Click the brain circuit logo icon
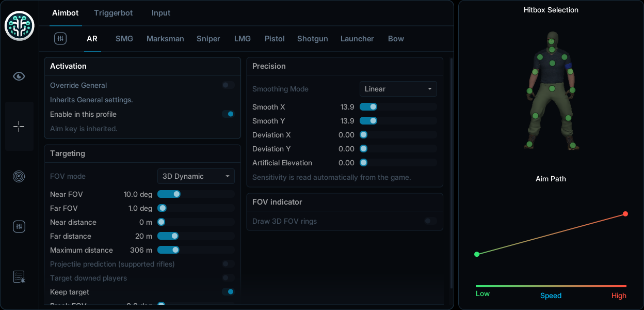 [20, 26]
